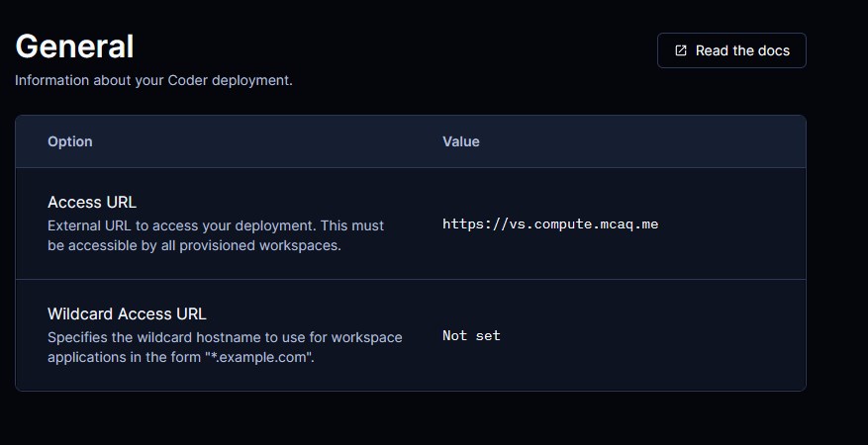The height and width of the screenshot is (445, 868).
Task: Click the "Not set" wildcard value
Action: click(471, 336)
